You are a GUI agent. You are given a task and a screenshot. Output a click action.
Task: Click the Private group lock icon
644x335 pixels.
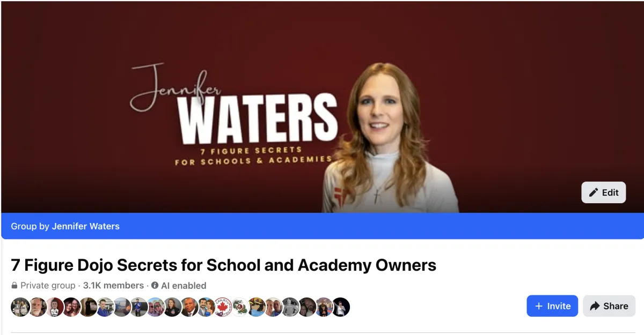(x=14, y=286)
